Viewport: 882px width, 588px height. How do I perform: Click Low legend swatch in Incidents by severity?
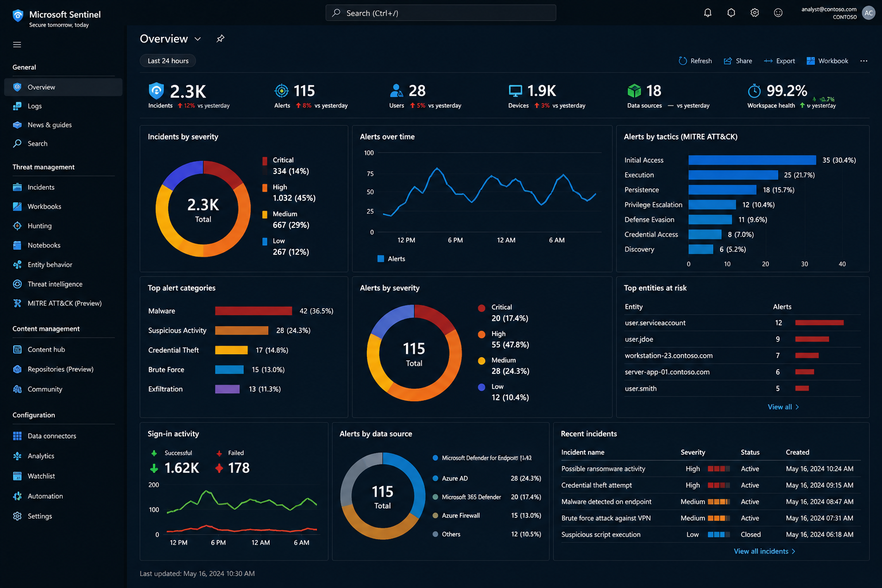(x=265, y=242)
